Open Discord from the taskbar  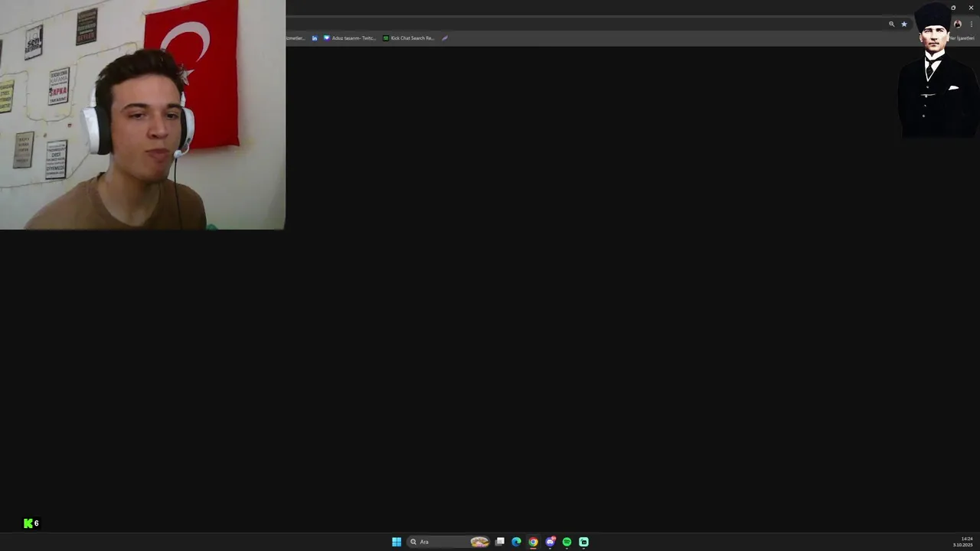click(x=550, y=542)
